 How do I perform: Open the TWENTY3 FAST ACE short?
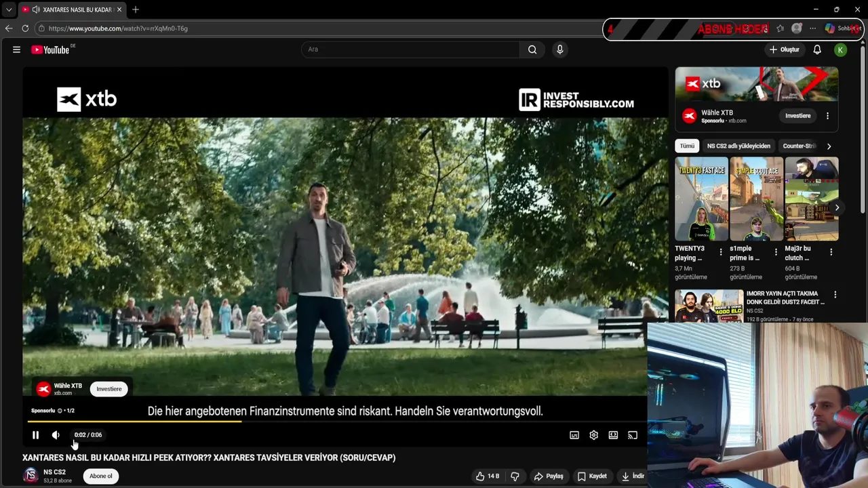point(701,199)
